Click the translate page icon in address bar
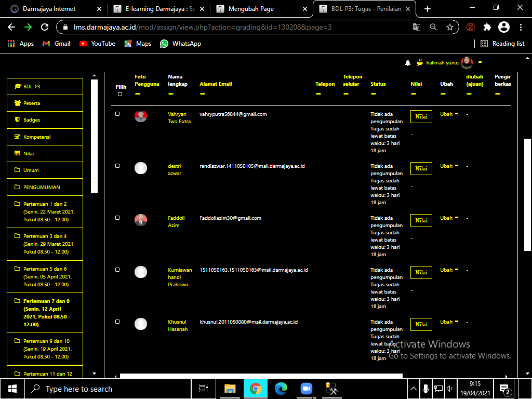Screen dimensions: 532x399 pos(416,27)
